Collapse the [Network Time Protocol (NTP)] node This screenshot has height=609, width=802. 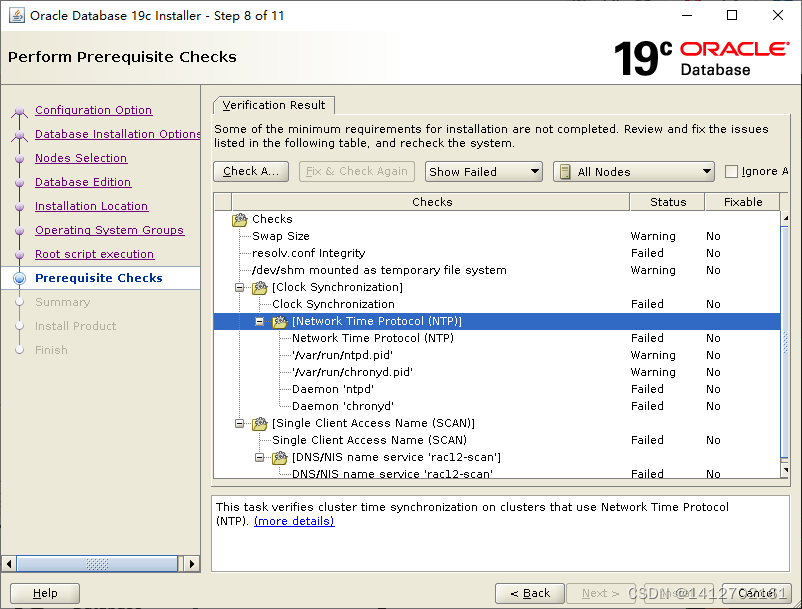(x=259, y=322)
